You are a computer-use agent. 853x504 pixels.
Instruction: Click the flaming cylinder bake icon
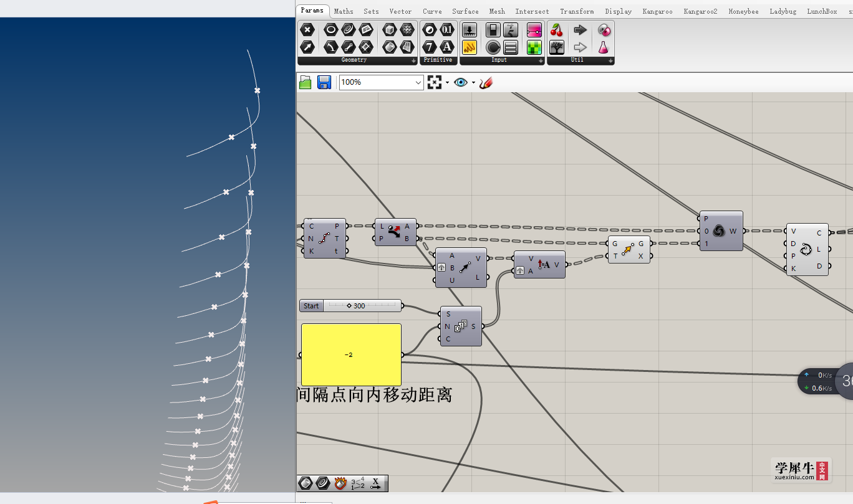tap(340, 483)
